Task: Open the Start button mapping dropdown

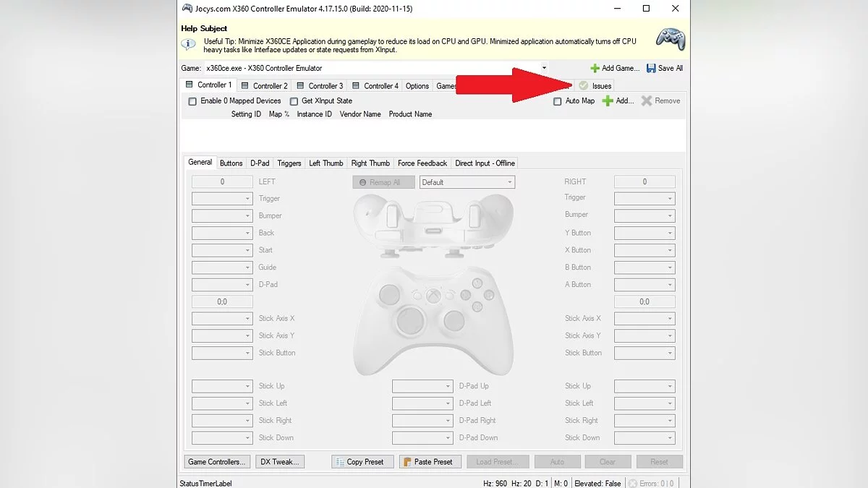Action: pyautogui.click(x=221, y=250)
